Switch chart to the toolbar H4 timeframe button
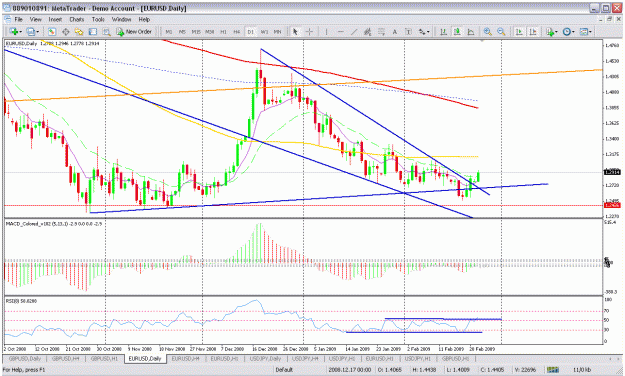The height and width of the screenshot is (376, 625). (x=237, y=31)
